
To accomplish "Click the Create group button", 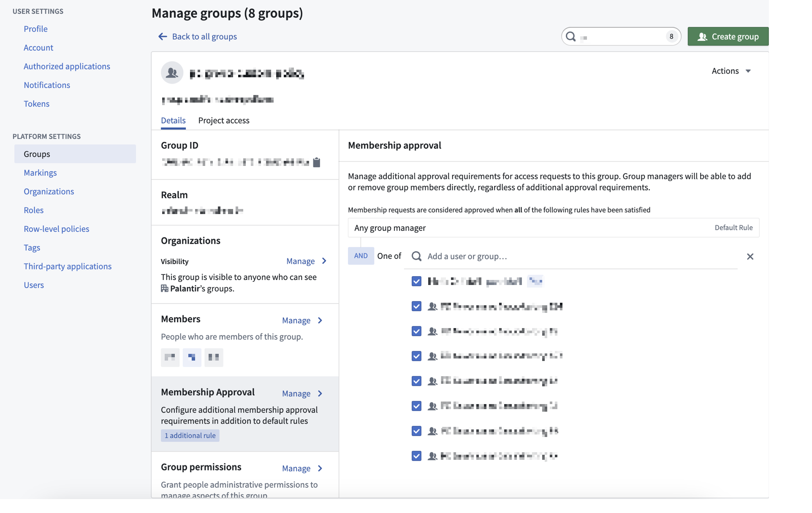I will (x=728, y=37).
